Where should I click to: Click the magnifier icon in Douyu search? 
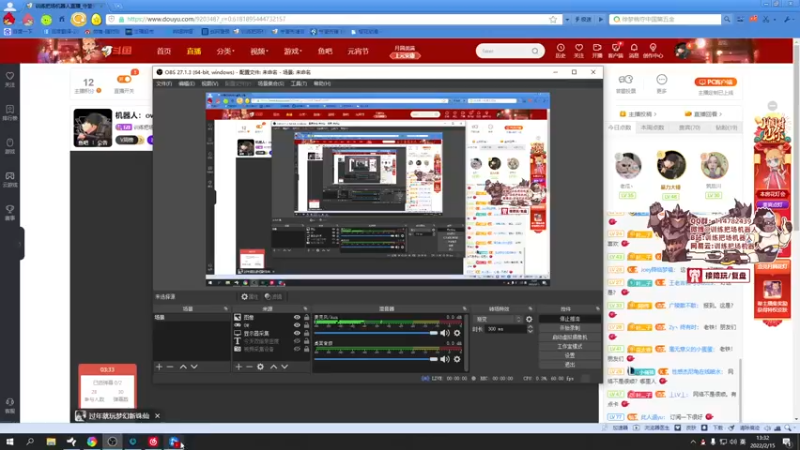pos(535,51)
